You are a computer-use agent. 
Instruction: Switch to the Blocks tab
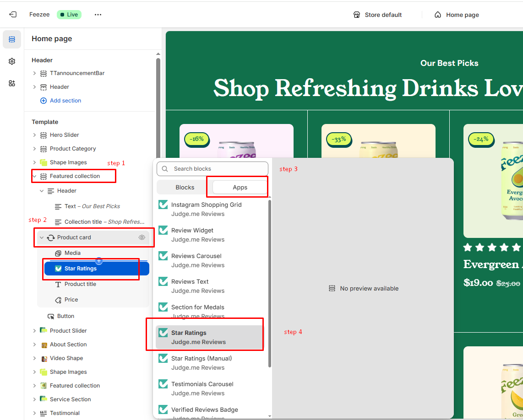[185, 188]
